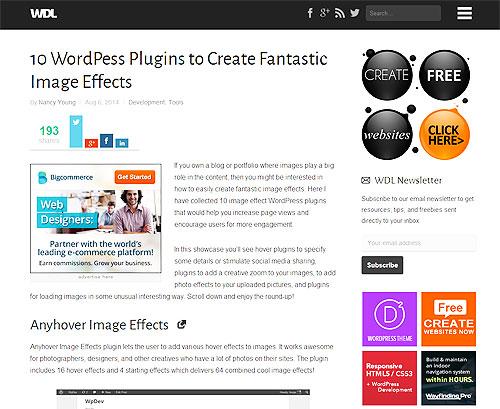This screenshot has width=500, height=409.
Task: Click the 193 shares counter
Action: pyautogui.click(x=49, y=134)
